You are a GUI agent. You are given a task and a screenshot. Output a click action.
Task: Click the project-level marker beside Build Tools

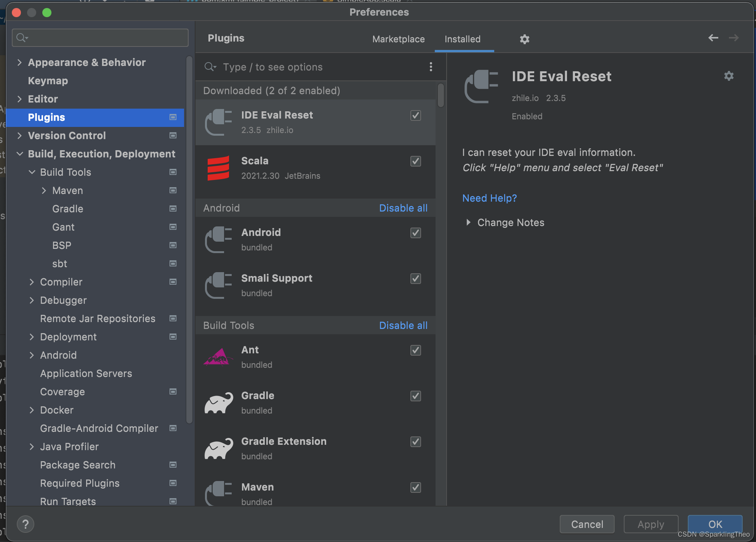(x=173, y=172)
